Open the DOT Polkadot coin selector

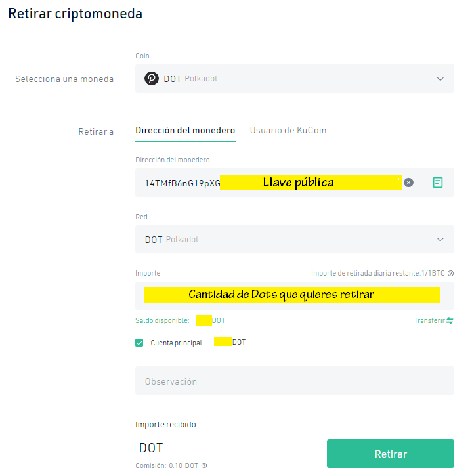tap(295, 79)
